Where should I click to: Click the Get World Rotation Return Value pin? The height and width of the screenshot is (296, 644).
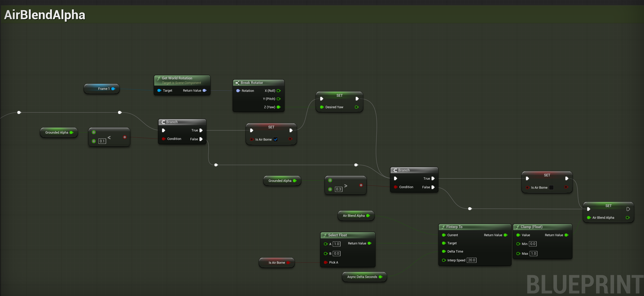point(205,91)
